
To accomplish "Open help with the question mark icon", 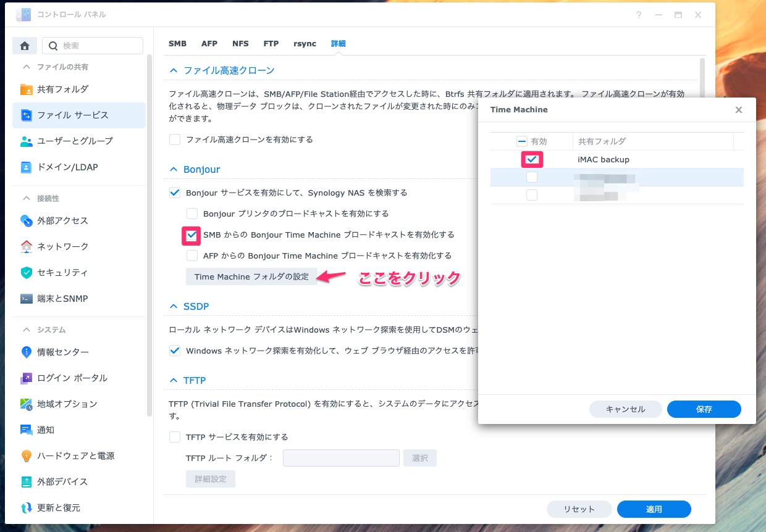I will 639,15.
